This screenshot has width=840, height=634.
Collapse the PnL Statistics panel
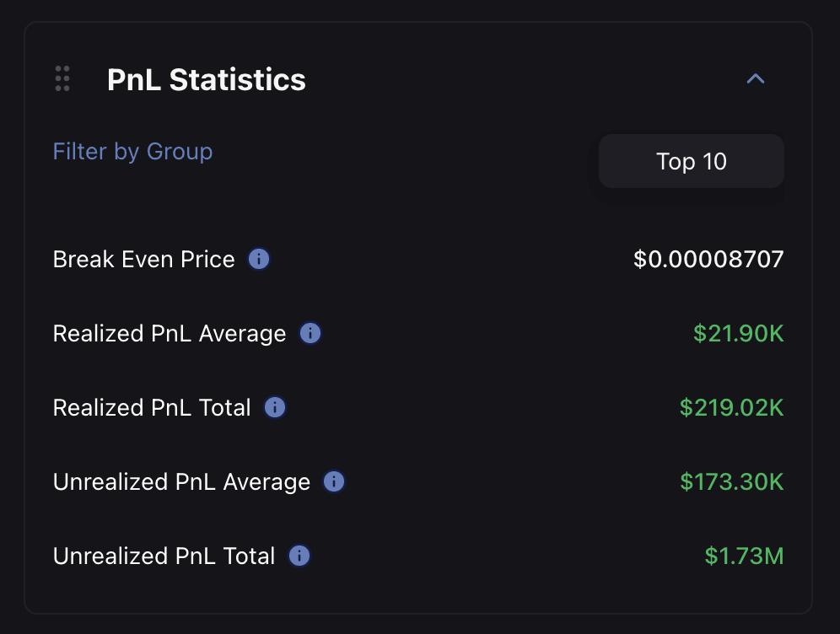point(755,78)
